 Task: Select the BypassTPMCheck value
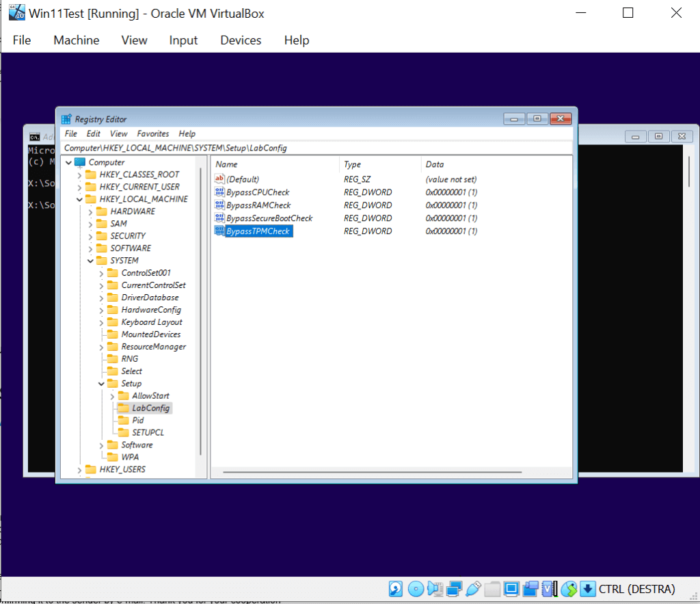pyautogui.click(x=258, y=231)
